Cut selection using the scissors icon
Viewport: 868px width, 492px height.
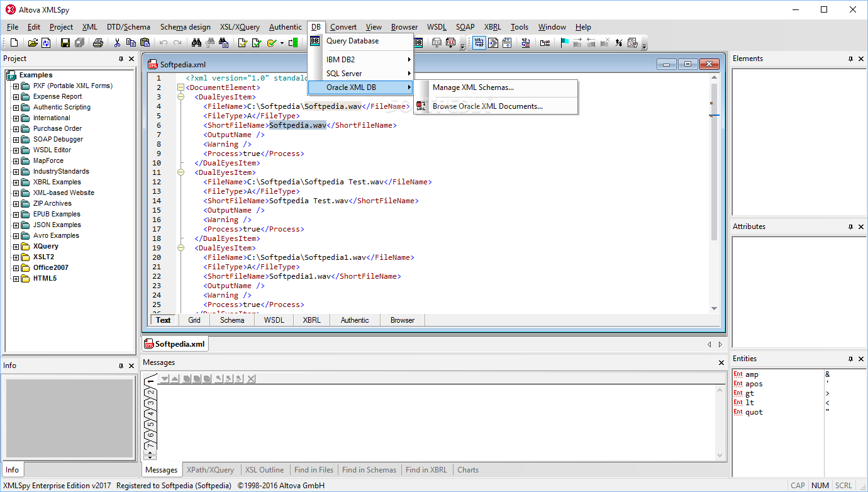117,43
